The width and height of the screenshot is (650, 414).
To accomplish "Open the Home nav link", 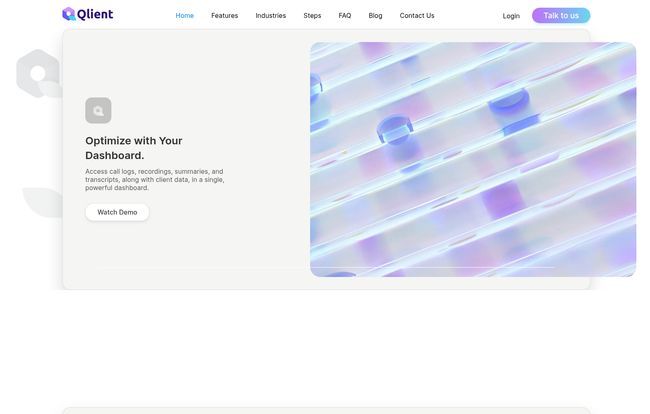I will [184, 16].
